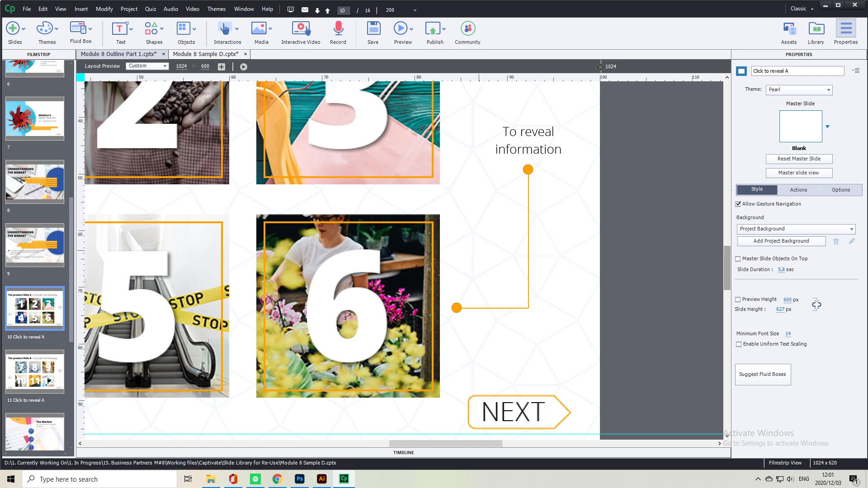Select slide 11 thumbnail in filmstrip
This screenshot has height=488, width=868.
click(35, 372)
